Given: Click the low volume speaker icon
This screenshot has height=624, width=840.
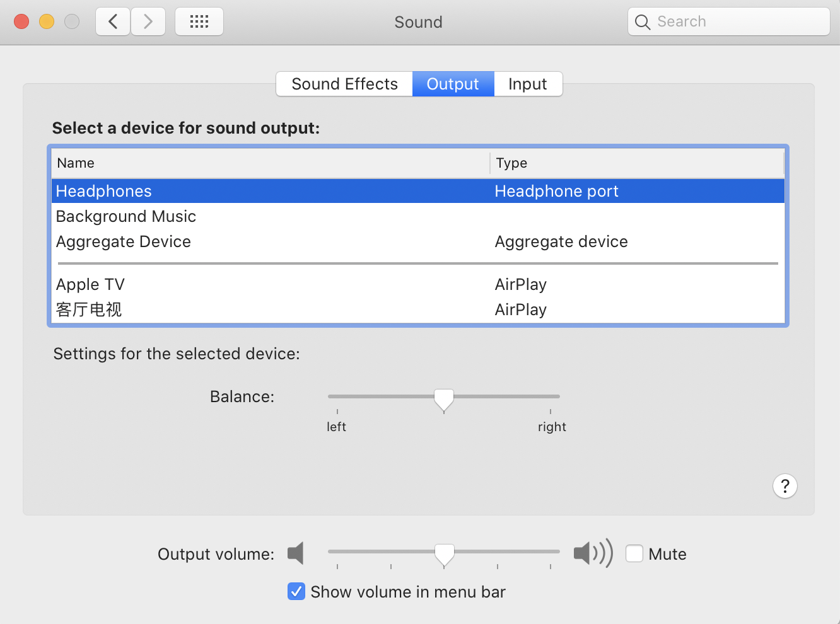Looking at the screenshot, I should (296, 553).
